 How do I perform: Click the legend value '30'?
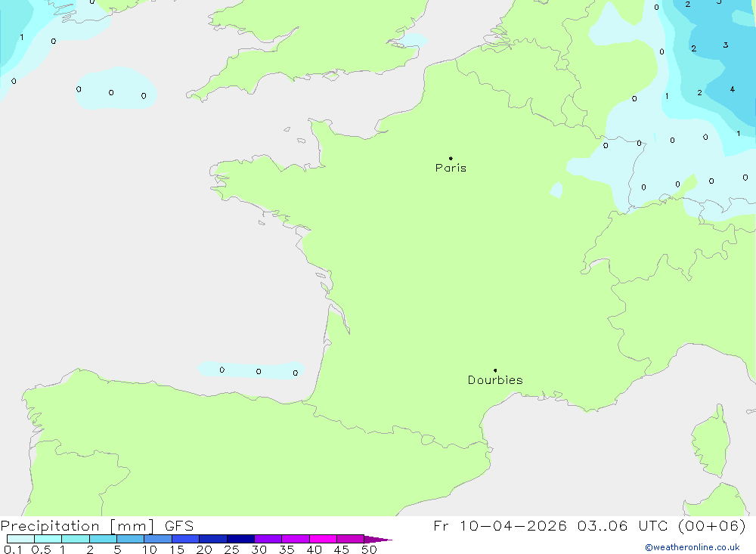click(259, 549)
